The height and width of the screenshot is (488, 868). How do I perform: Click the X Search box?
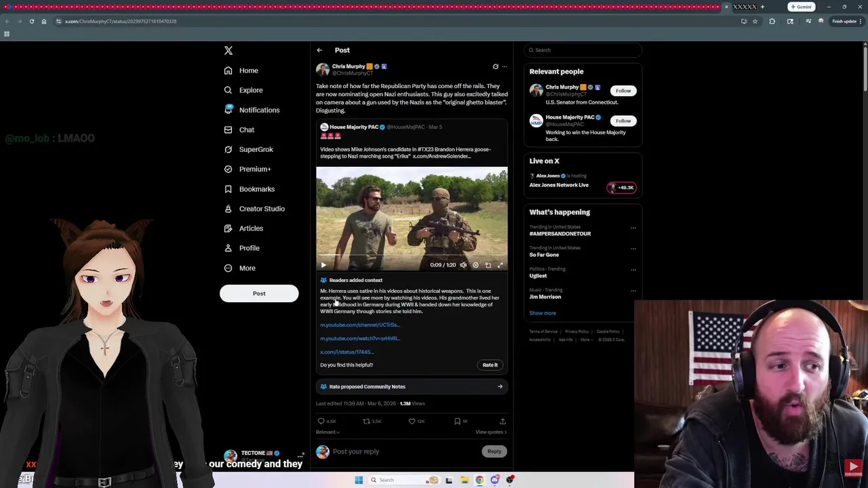[583, 50]
